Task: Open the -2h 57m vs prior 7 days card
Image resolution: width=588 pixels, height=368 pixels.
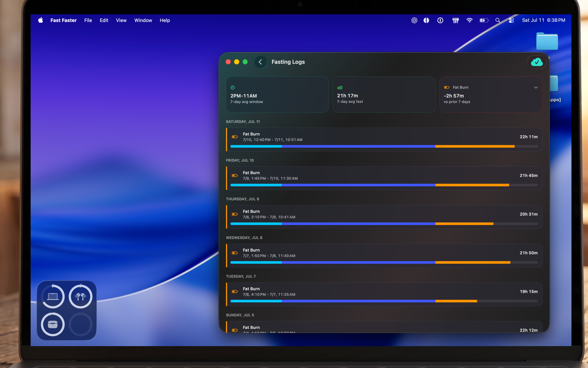Action: tap(491, 94)
